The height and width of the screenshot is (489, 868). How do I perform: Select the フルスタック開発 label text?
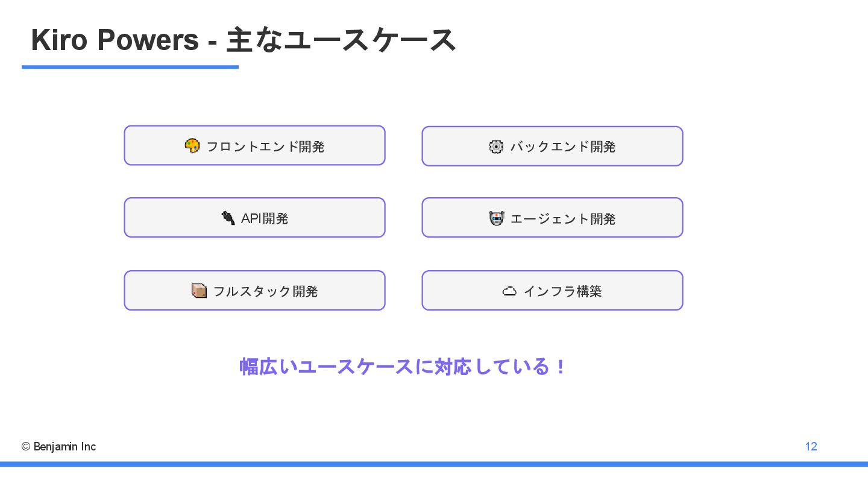(x=265, y=291)
